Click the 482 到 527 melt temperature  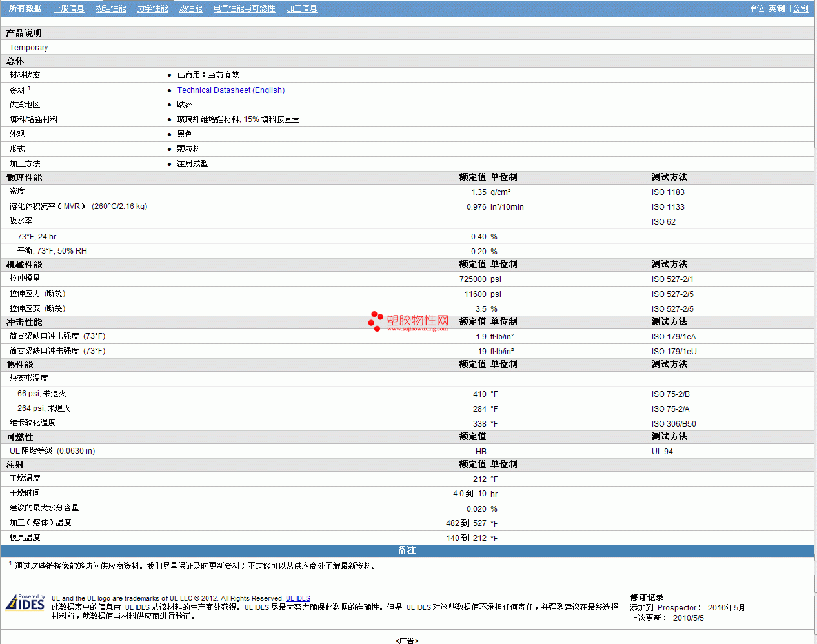466,523
